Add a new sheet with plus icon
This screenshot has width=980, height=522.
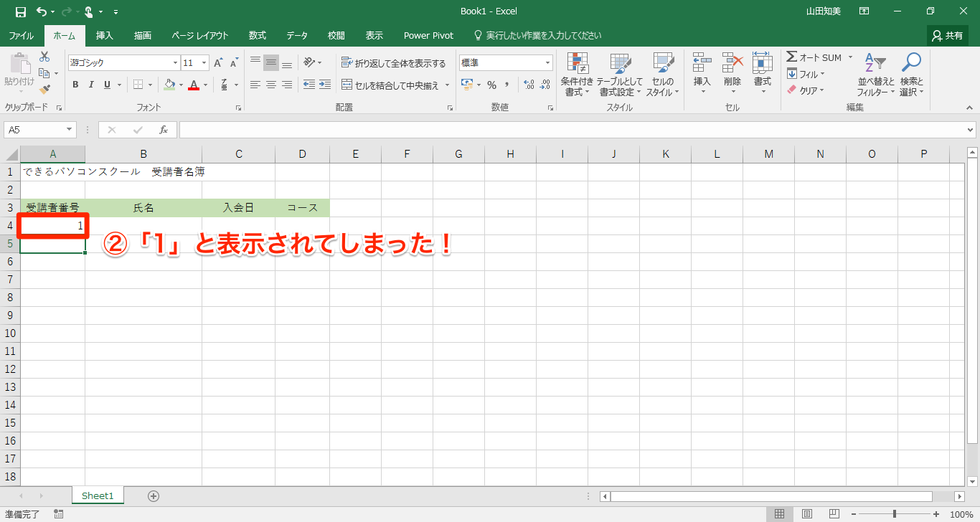coord(153,495)
